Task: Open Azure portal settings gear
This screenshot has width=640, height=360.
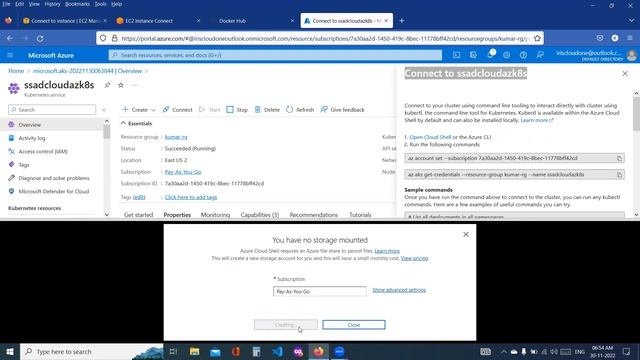Action: point(507,55)
